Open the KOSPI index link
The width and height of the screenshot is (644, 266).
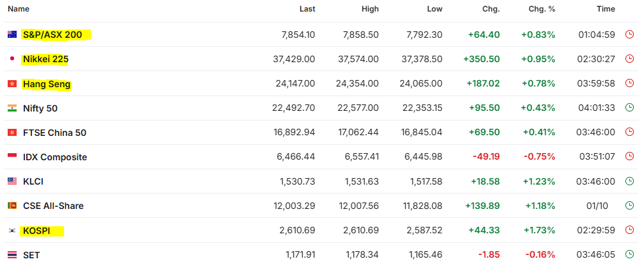click(x=36, y=231)
